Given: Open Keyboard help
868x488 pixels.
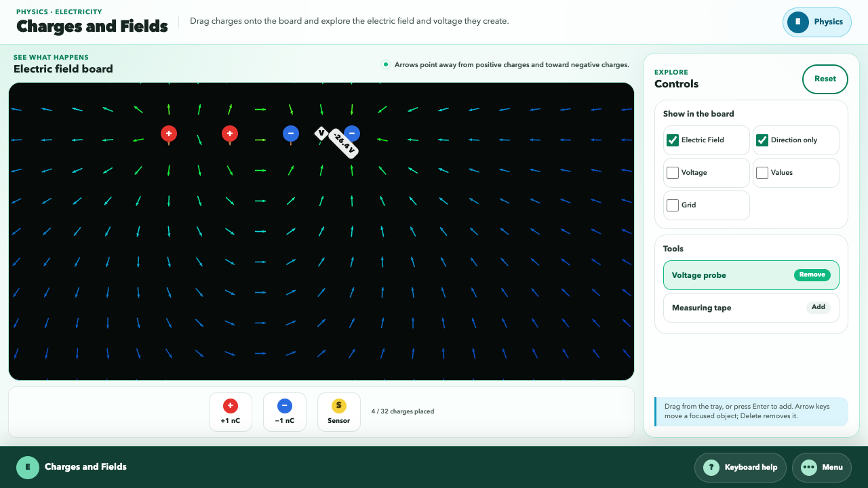Looking at the screenshot, I should click(741, 467).
